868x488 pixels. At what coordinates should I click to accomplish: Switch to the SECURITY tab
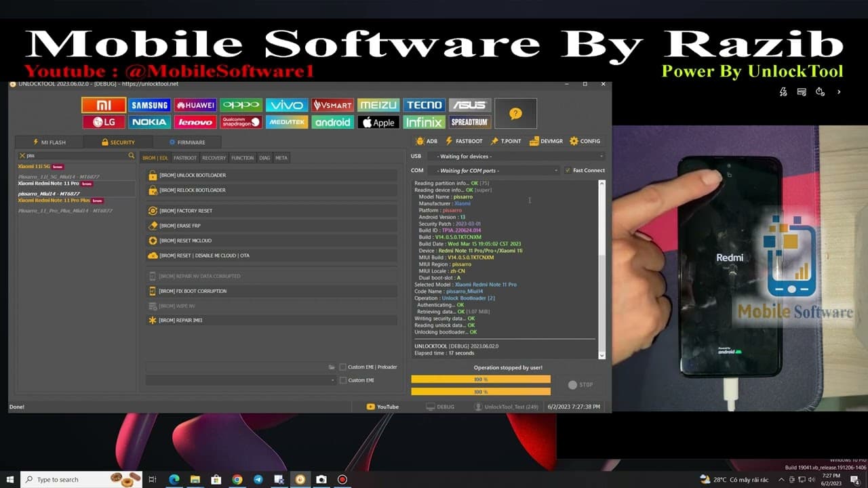tap(118, 142)
